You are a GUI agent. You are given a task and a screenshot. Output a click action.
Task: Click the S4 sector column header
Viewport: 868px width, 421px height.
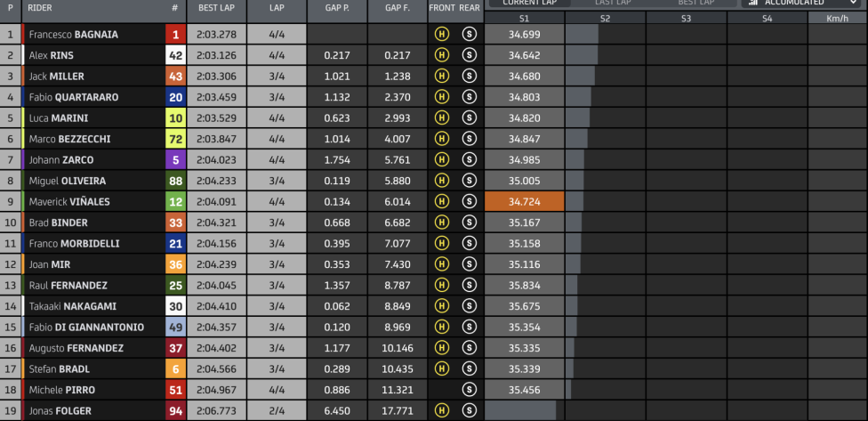768,19
